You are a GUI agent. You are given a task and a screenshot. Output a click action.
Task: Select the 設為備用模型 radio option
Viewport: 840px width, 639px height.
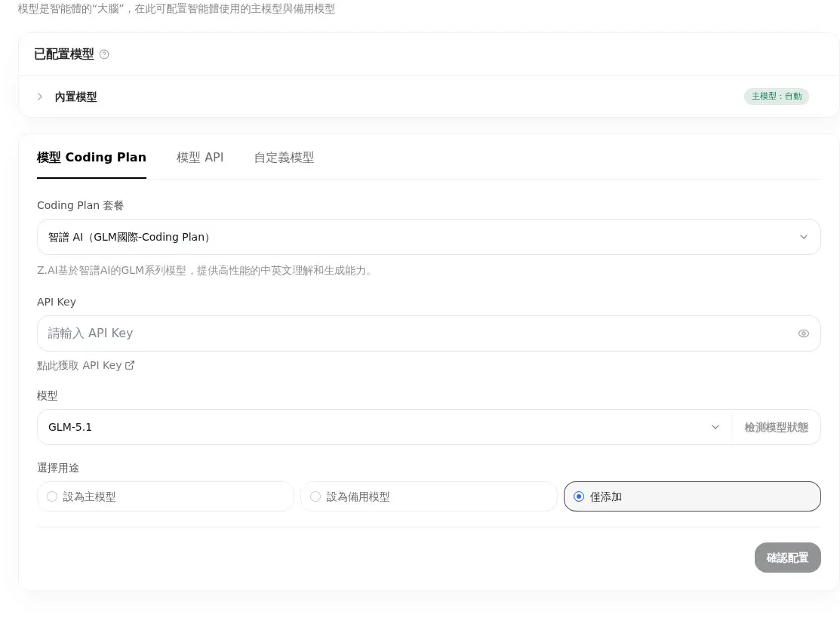(429, 496)
